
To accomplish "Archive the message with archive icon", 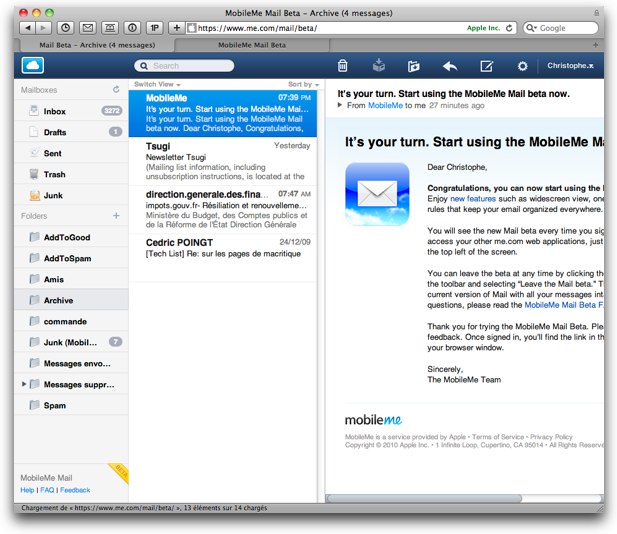I will [x=379, y=66].
